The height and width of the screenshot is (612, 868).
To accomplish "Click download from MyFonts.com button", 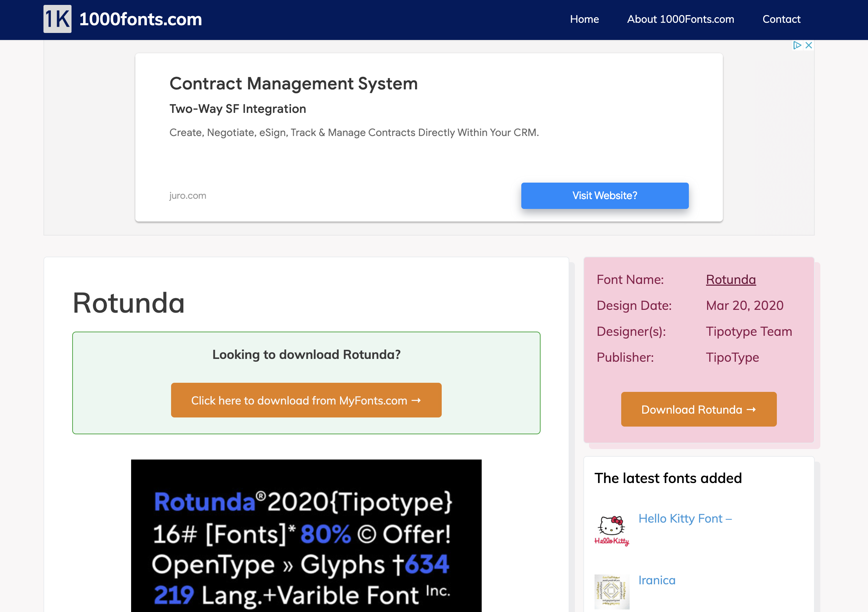I will click(x=306, y=400).
